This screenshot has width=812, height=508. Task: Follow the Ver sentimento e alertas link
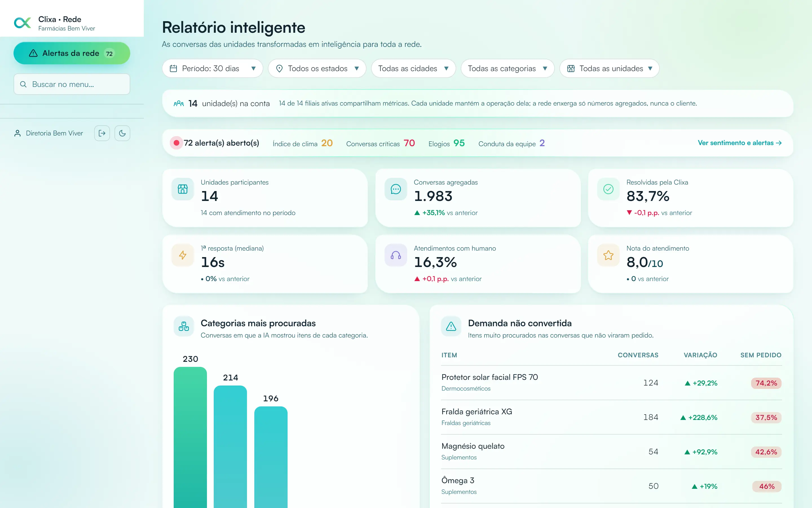click(x=740, y=143)
